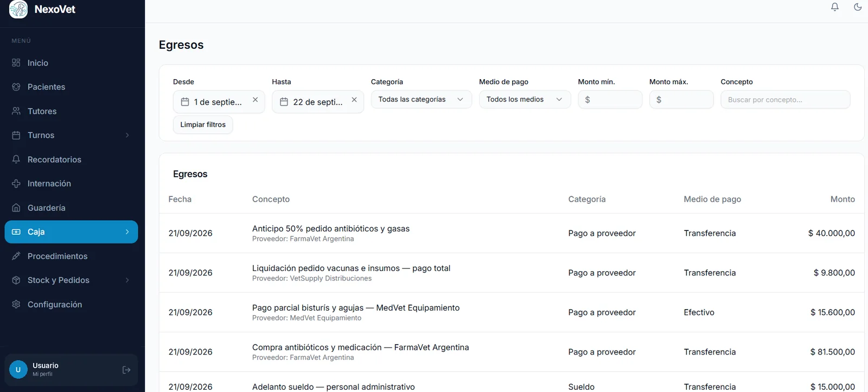Open the notifications bell
868x392 pixels.
pyautogui.click(x=835, y=7)
